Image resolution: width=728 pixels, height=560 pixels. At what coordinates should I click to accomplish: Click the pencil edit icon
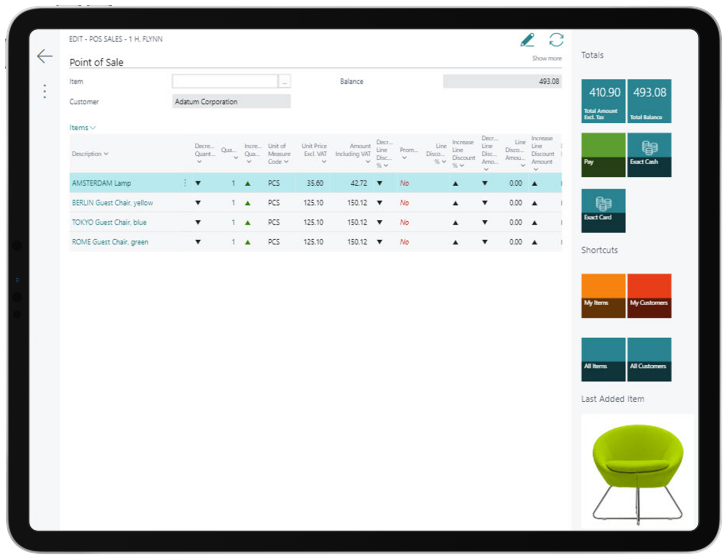click(527, 40)
